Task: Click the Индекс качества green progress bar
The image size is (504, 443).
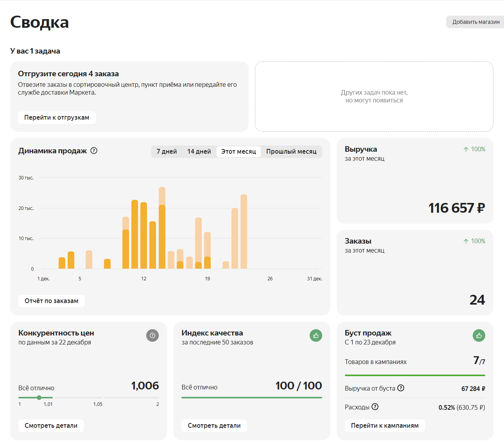Action: pos(252,398)
